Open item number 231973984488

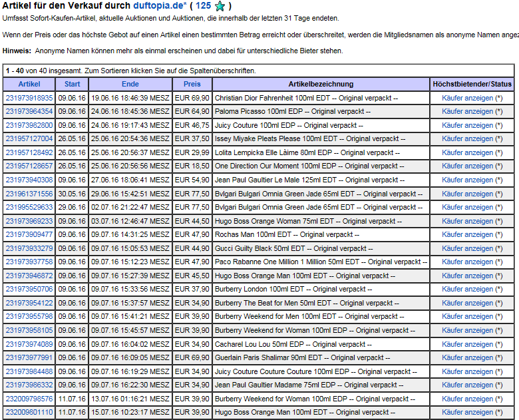[29, 371]
